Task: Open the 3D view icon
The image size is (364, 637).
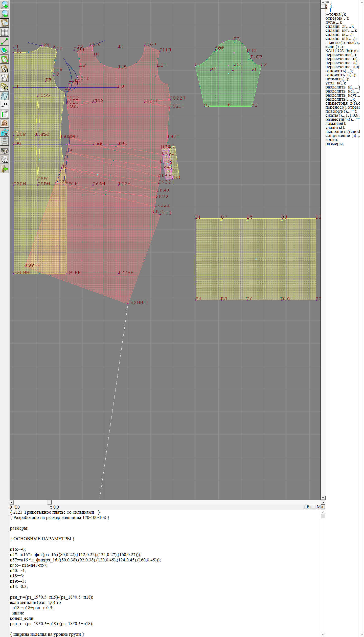Action: click(x=5, y=132)
